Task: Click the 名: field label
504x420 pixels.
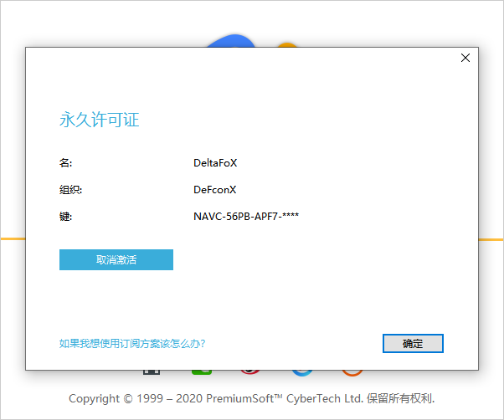Action: click(66, 163)
